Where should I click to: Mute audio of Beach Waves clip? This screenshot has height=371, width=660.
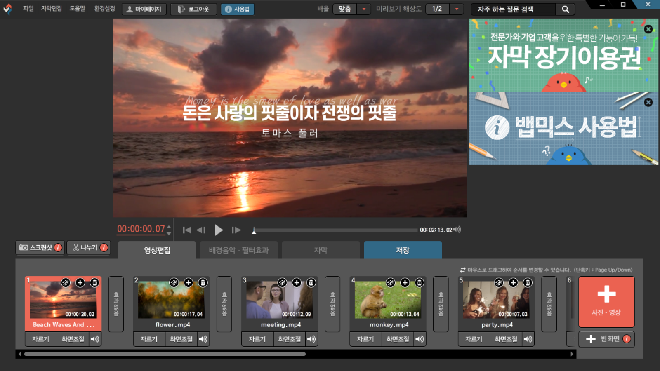95,339
